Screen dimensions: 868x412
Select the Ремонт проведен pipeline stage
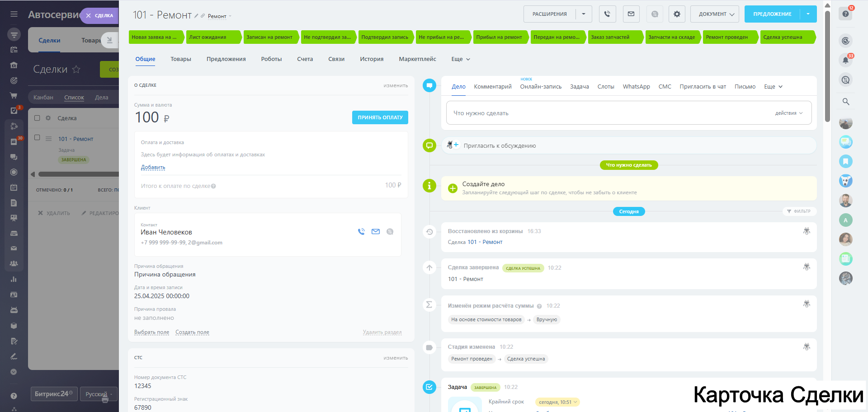click(727, 37)
